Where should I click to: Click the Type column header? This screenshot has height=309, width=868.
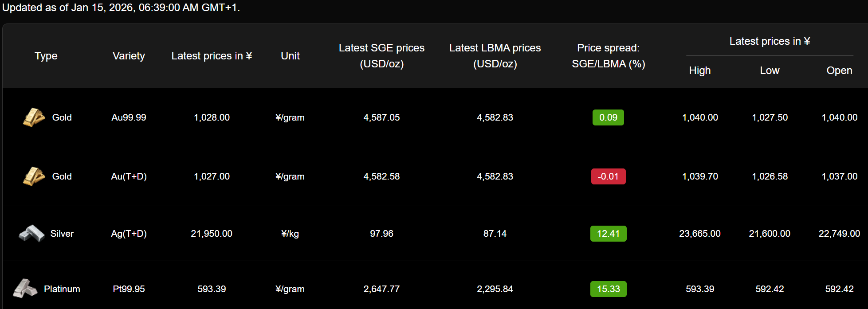[46, 56]
